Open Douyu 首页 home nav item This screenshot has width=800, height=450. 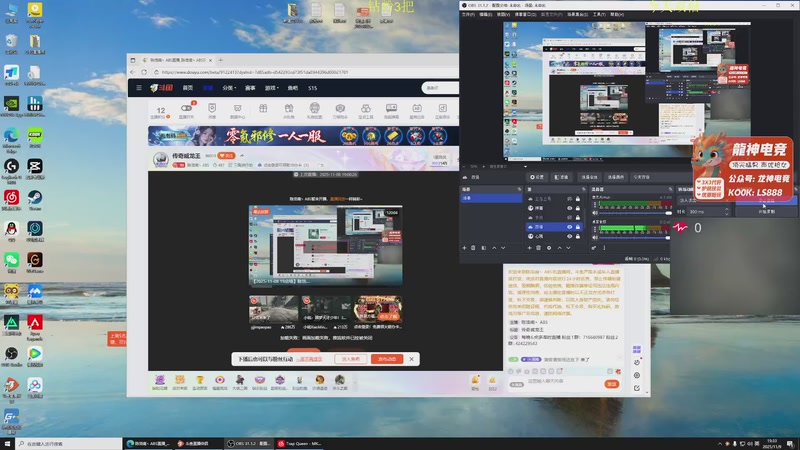(188, 88)
